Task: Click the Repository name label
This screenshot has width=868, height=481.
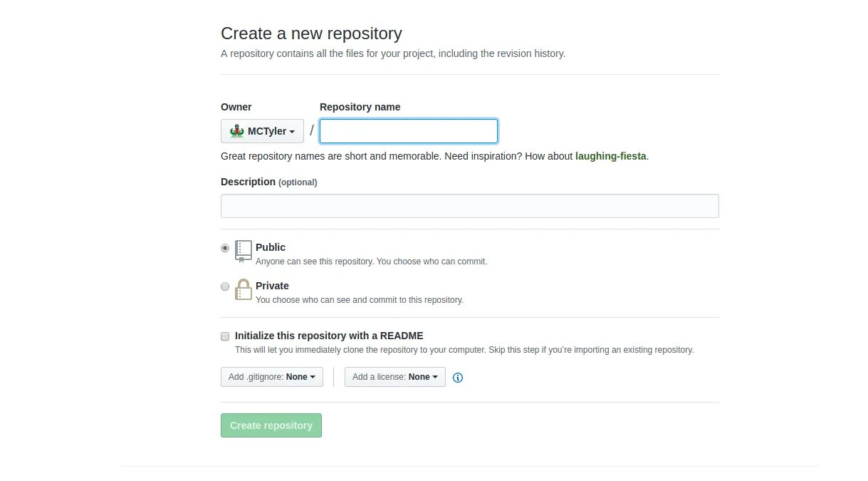Action: tap(360, 107)
